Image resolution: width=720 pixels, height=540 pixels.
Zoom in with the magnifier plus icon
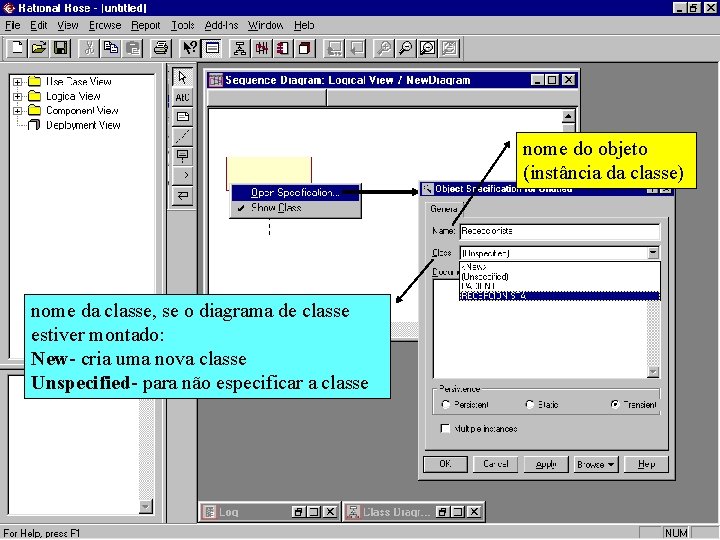pyautogui.click(x=384, y=48)
